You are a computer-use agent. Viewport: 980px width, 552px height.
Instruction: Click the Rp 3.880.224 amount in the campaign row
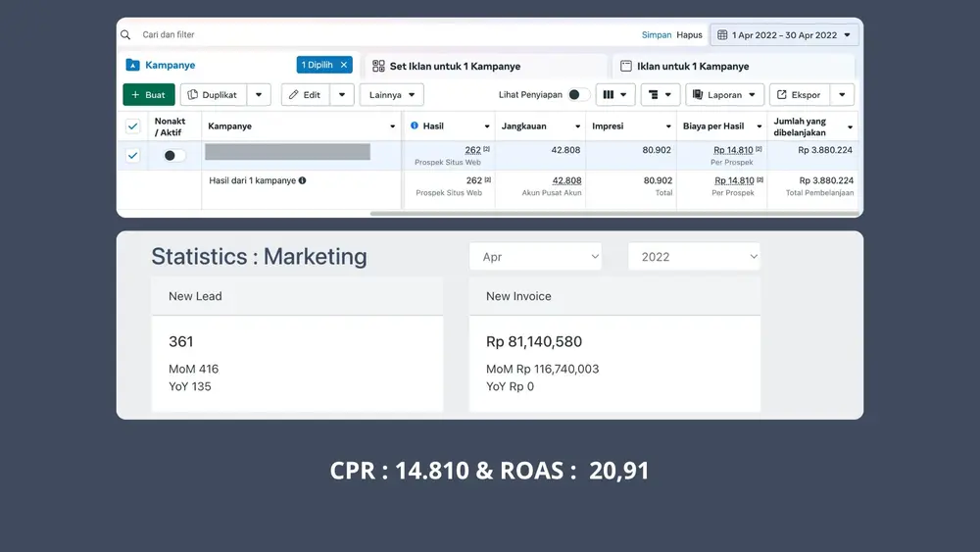(x=825, y=150)
